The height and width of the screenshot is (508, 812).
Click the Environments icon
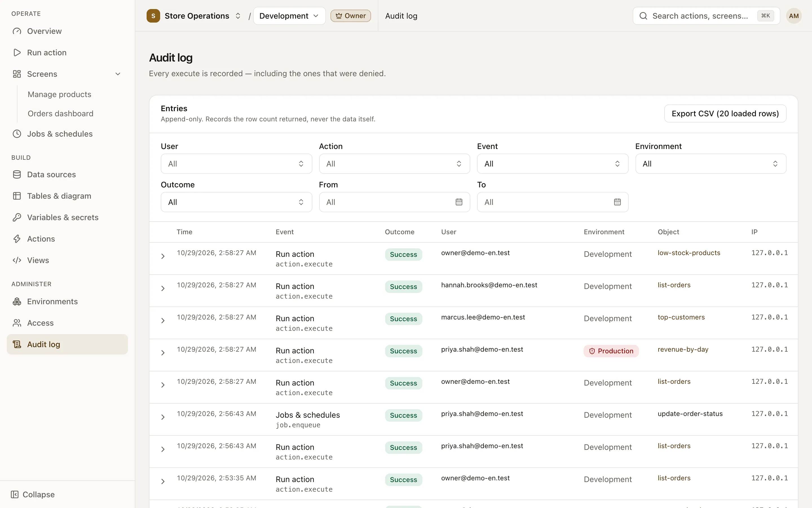[x=17, y=302]
